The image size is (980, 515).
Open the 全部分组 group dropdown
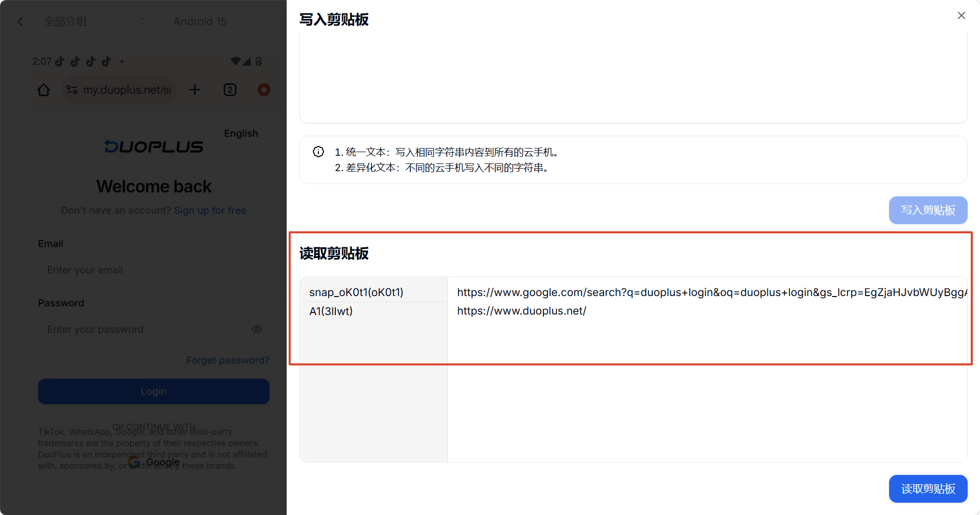coord(95,22)
